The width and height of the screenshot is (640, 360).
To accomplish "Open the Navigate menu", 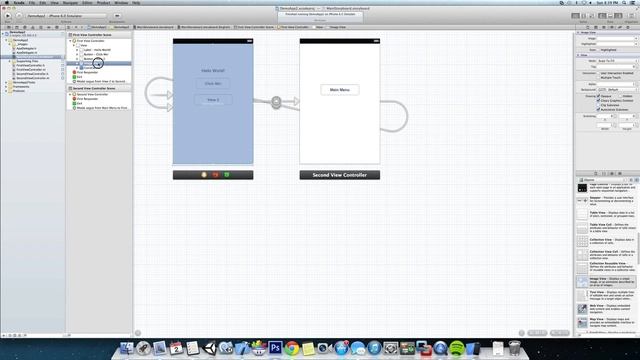I will (70, 2).
